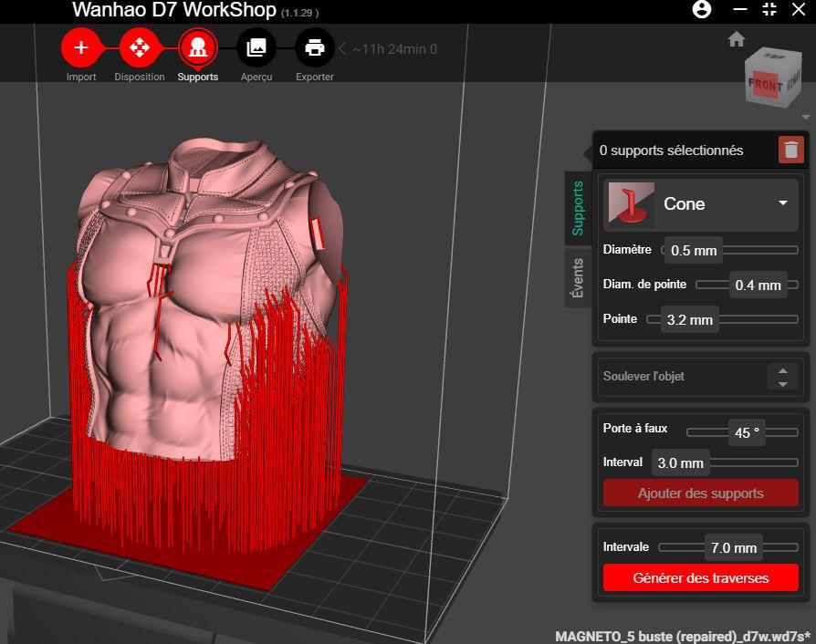Switch to the Supports side tab
The width and height of the screenshot is (816, 644).
(x=578, y=208)
